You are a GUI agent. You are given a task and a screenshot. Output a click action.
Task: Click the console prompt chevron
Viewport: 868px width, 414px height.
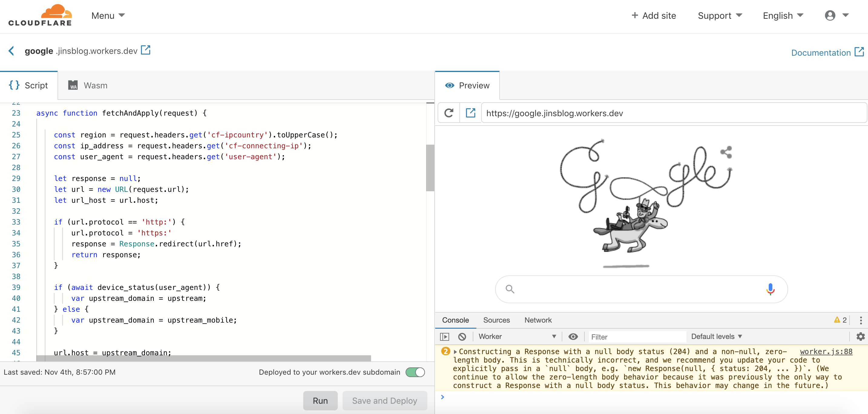pyautogui.click(x=442, y=397)
